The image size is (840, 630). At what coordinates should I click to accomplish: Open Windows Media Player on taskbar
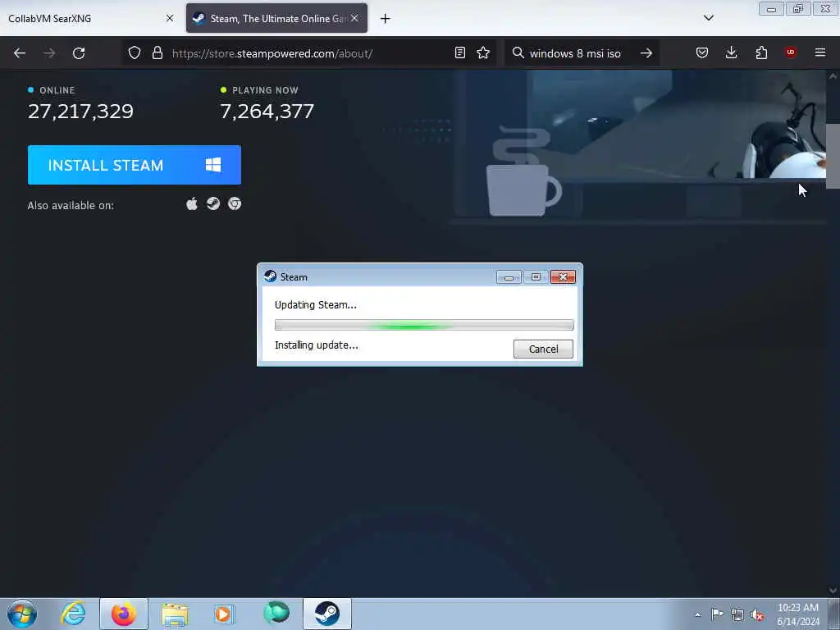[x=224, y=614]
